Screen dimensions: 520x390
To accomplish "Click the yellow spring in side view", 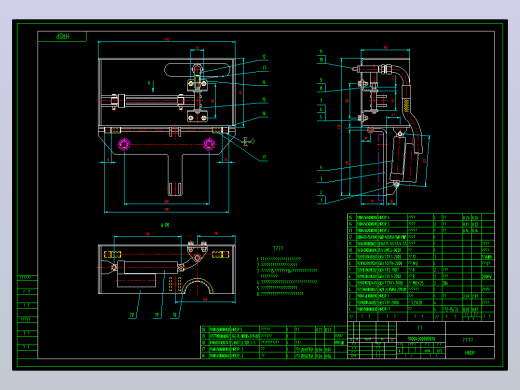I will [x=406, y=106].
